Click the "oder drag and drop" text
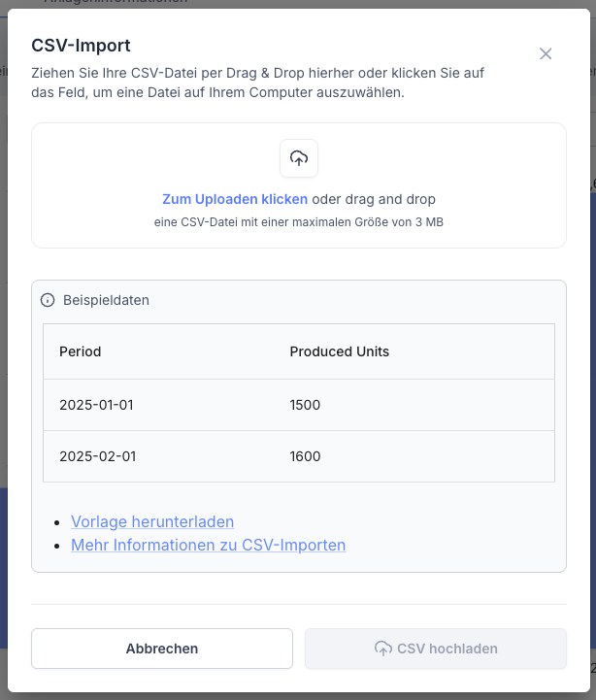 coord(374,199)
